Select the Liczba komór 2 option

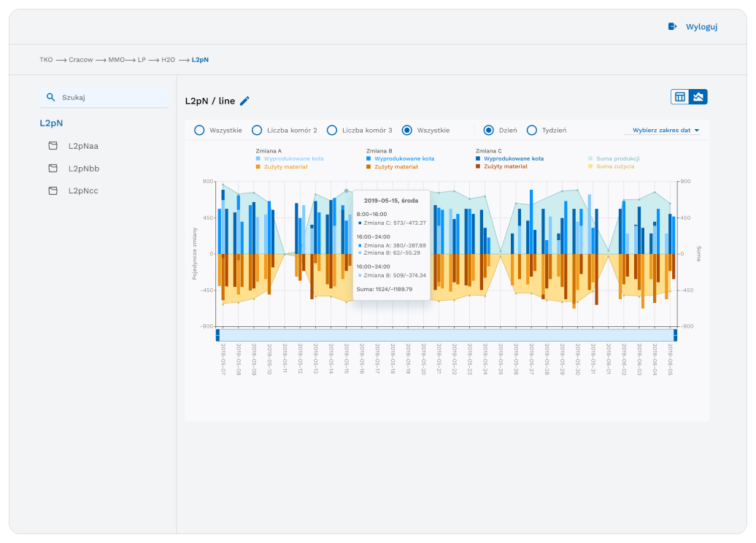click(256, 129)
